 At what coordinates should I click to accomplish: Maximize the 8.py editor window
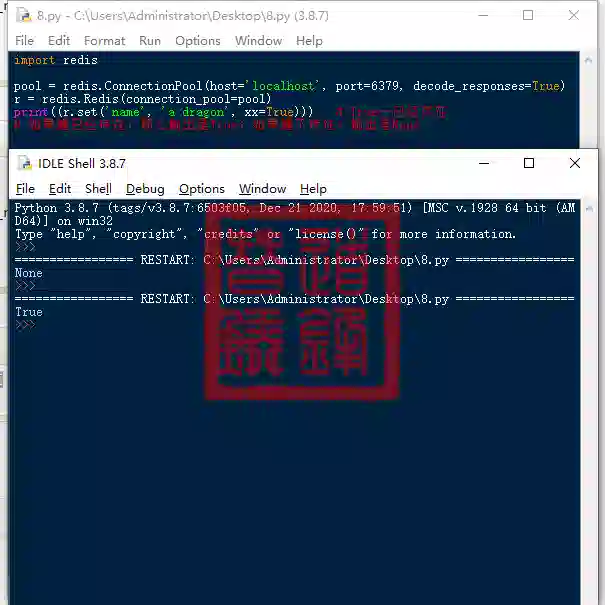pyautogui.click(x=528, y=15)
